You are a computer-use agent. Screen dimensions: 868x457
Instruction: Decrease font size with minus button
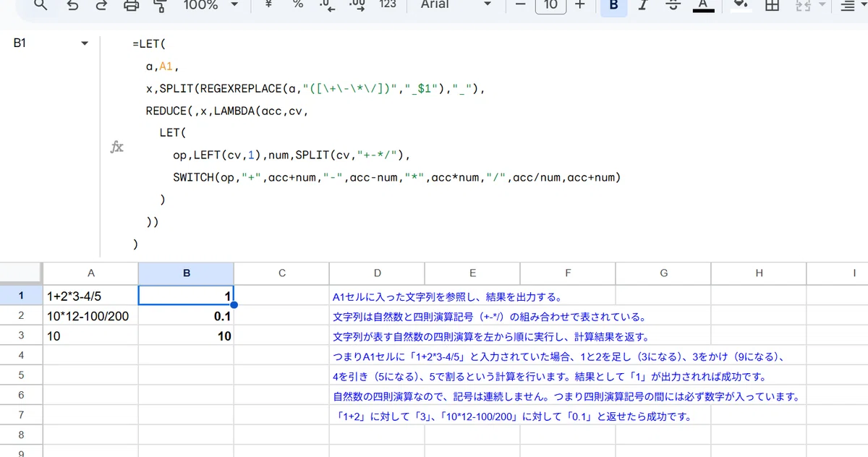click(519, 4)
